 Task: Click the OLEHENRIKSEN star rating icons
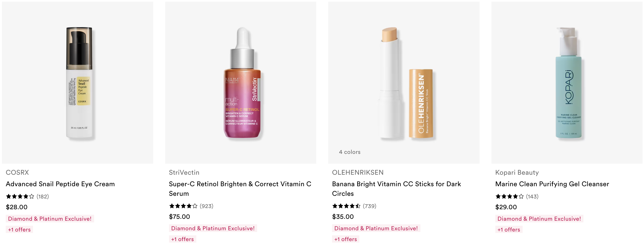pos(346,206)
